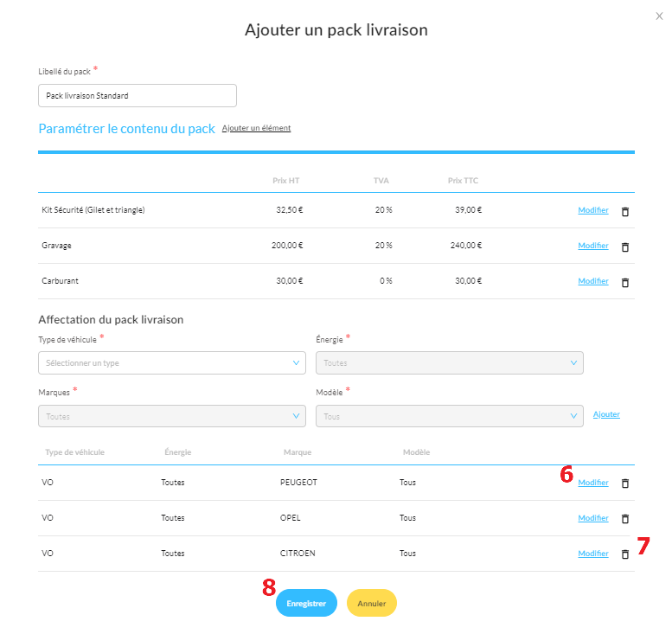Open the Énergie dropdown
Viewport: 672px width, 634px height.
pyautogui.click(x=450, y=363)
